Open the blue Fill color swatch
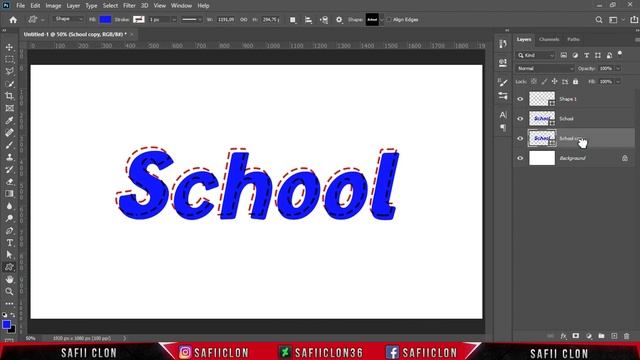The width and height of the screenshot is (640, 360). (105, 20)
